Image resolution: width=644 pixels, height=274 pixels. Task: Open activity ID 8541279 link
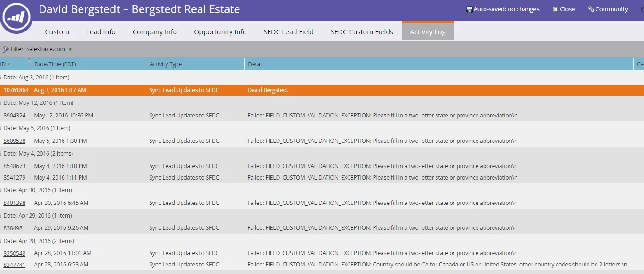click(15, 178)
